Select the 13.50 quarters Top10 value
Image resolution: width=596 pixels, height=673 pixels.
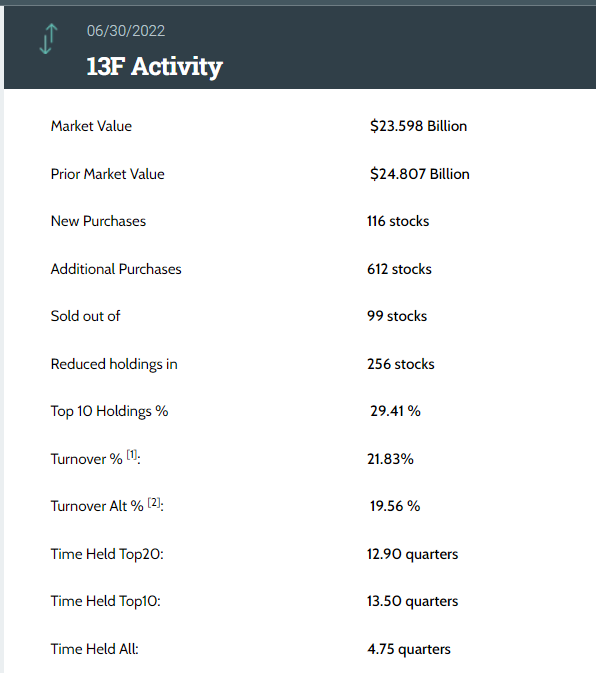click(412, 601)
